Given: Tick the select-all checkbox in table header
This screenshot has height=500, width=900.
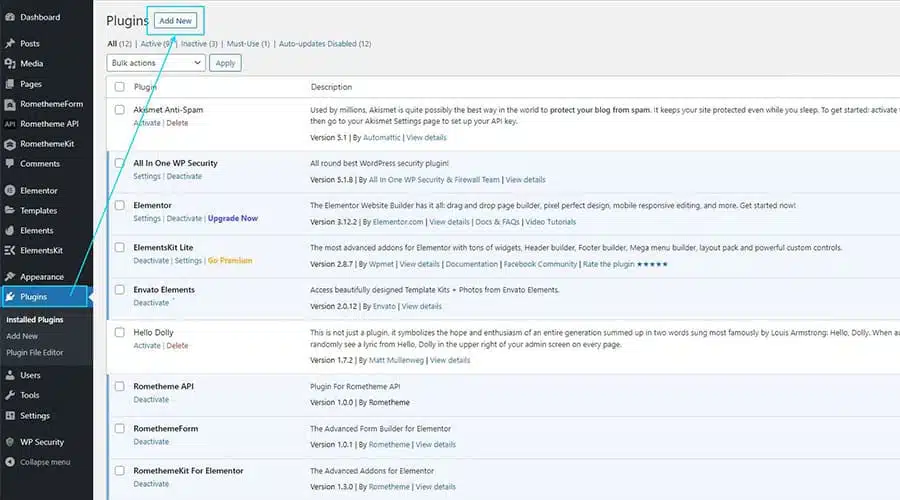Looking at the screenshot, I should coord(119,87).
